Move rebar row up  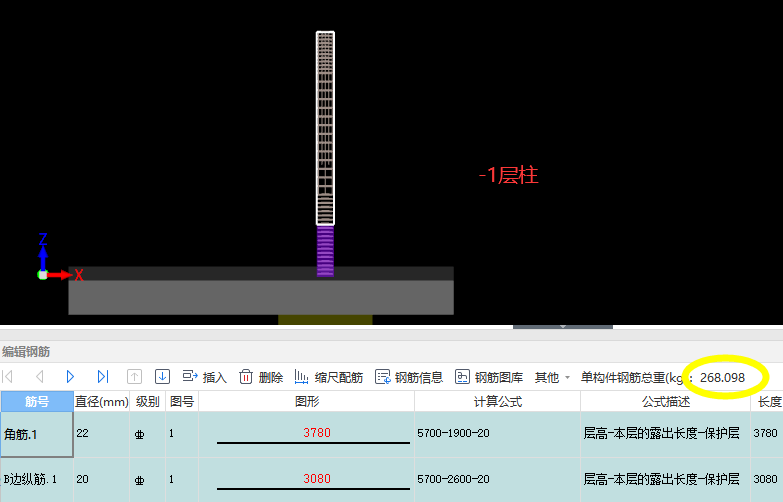point(133,377)
